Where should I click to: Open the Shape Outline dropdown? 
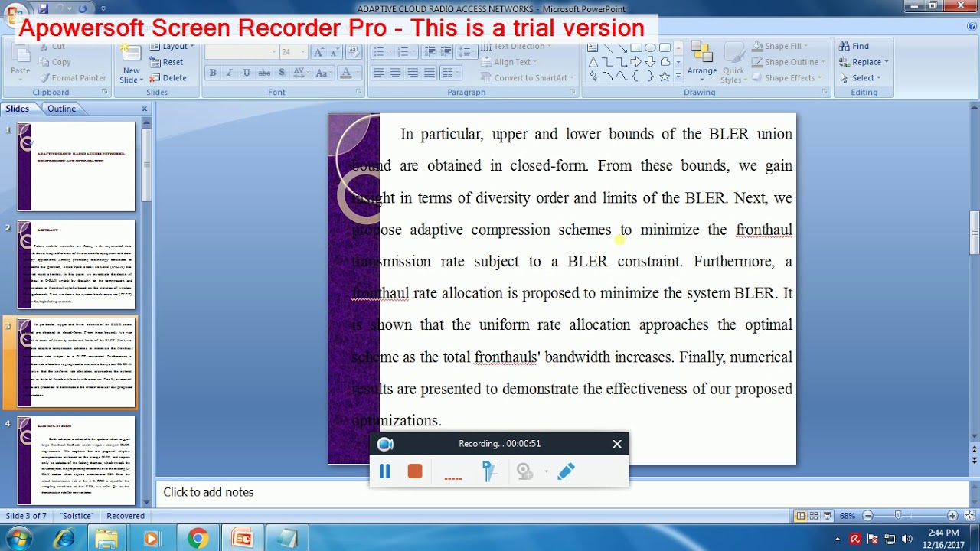pos(788,62)
